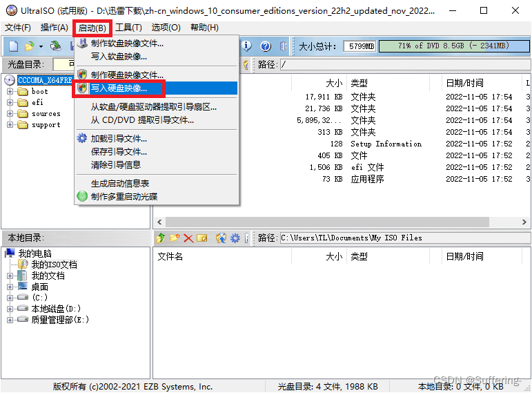Choose 生成启动信息表 menu entry

coord(157,184)
